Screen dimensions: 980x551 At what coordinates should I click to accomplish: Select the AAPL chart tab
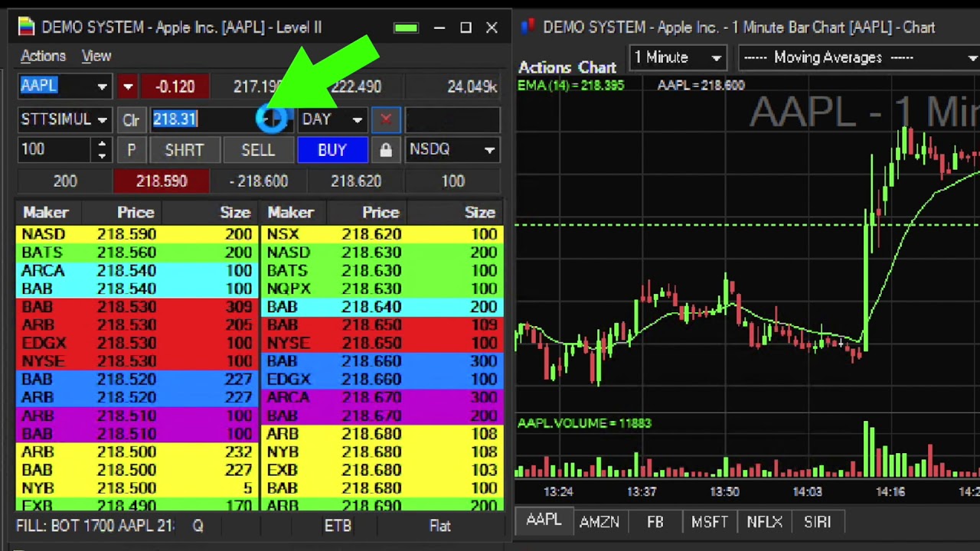click(544, 520)
